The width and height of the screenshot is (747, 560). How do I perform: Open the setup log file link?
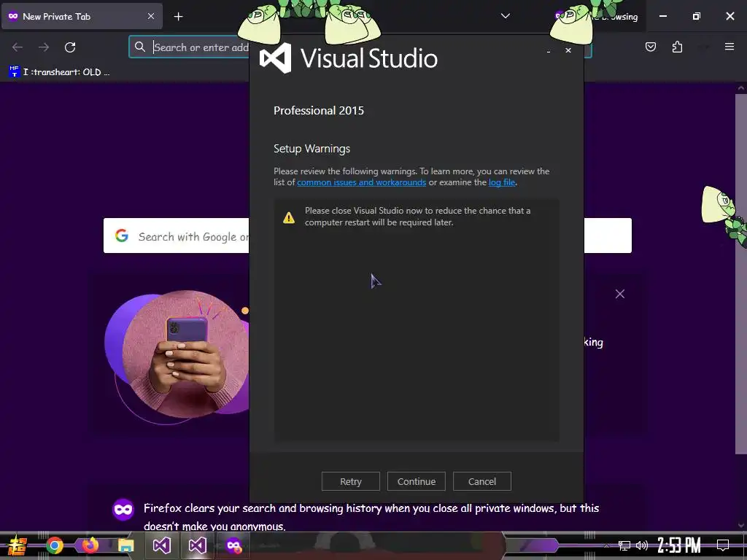point(502,182)
